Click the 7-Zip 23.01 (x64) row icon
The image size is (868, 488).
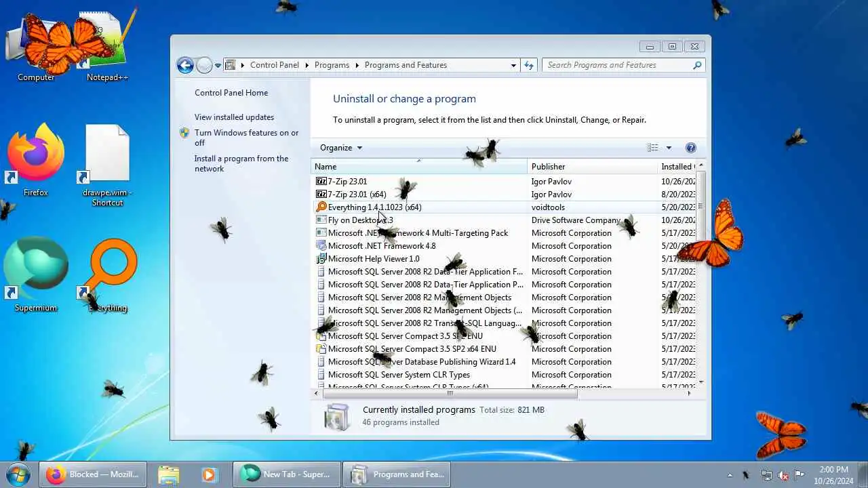pos(321,195)
